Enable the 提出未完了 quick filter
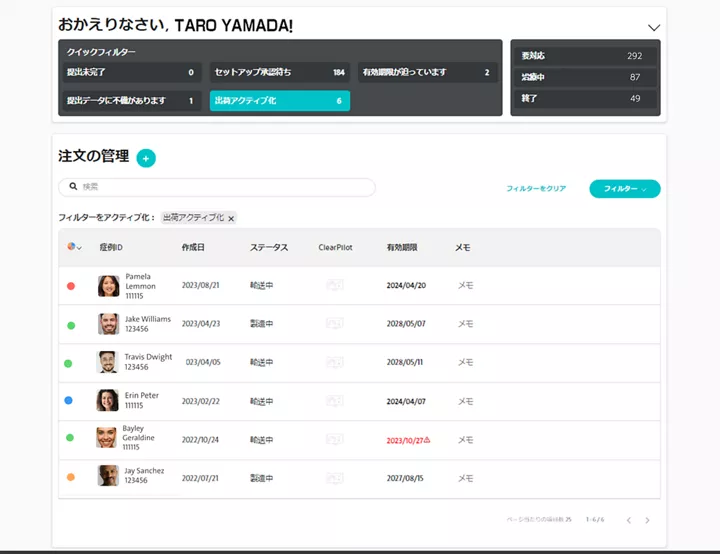Viewport: 720px width, 554px height. click(130, 73)
